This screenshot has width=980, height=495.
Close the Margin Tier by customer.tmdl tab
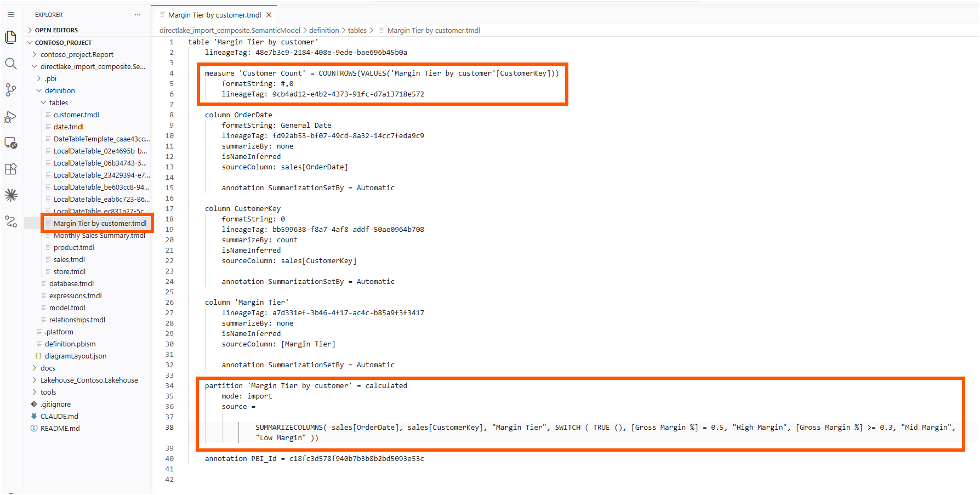click(269, 15)
